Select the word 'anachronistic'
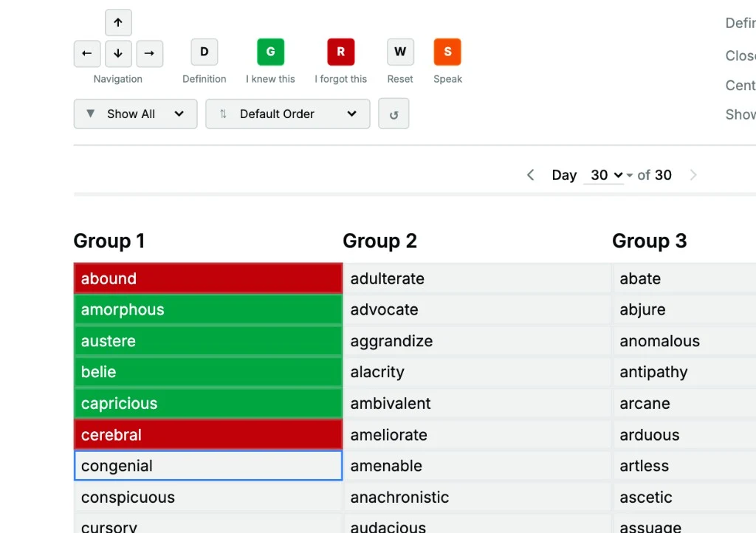756x533 pixels. [x=478, y=497]
